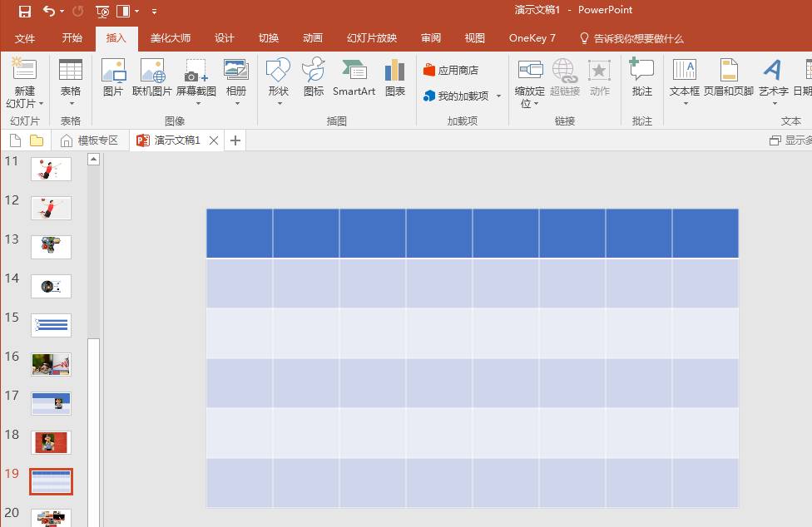Insert a picture using 图片 icon
Viewport: 812px width, 527px height.
113,77
